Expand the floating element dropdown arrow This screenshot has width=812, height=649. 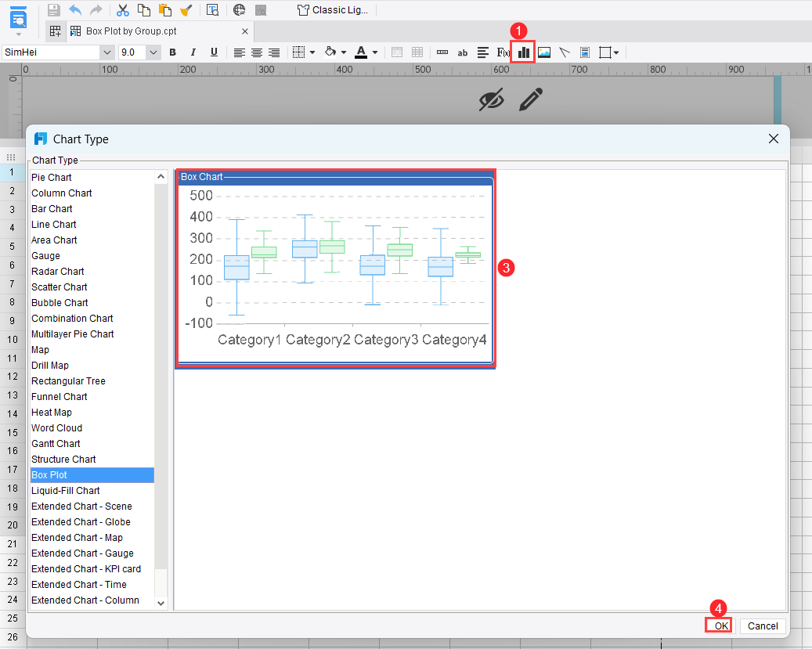[x=616, y=52]
